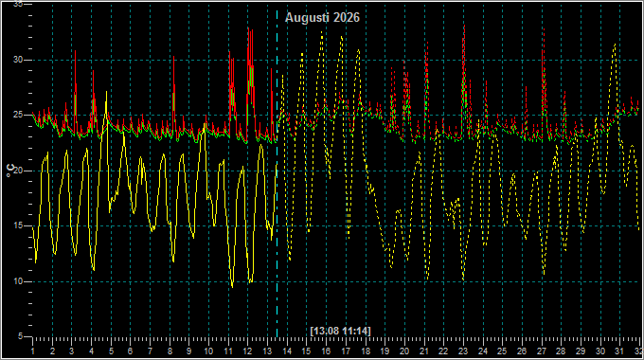Click day 11 on the x-axis
644x360 pixels.
[x=228, y=351]
